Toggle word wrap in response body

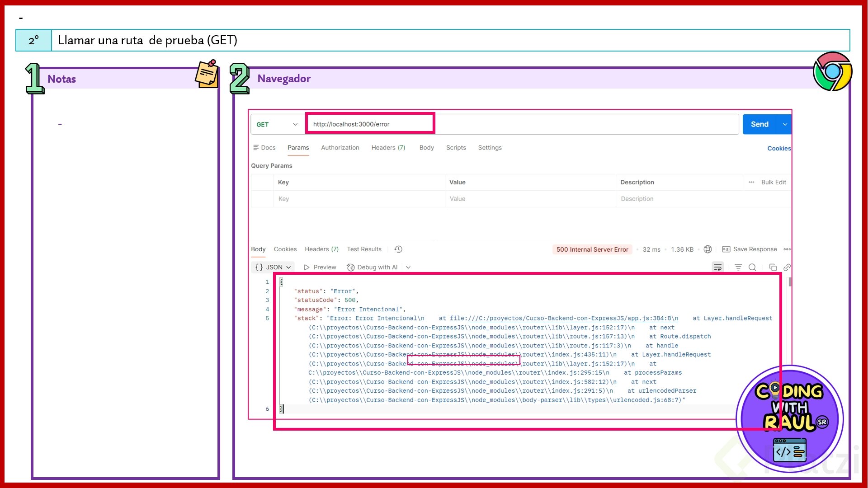[x=717, y=267]
